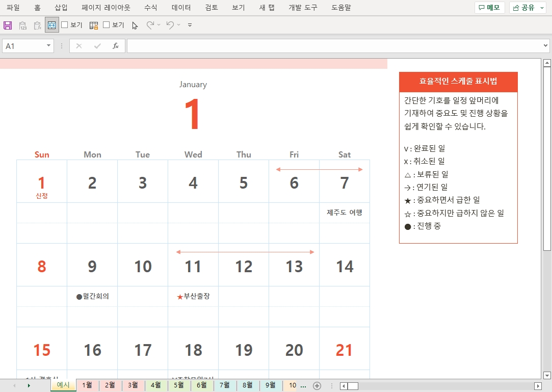Viewport: 552px width, 392px height.
Task: Click the horizontal scrollbar right arrow
Action: coord(538,386)
